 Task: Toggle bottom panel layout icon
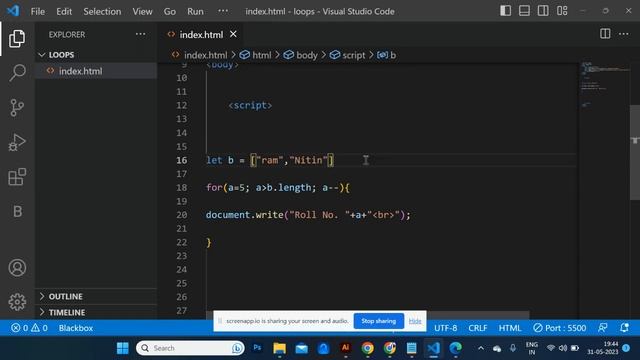524,11
